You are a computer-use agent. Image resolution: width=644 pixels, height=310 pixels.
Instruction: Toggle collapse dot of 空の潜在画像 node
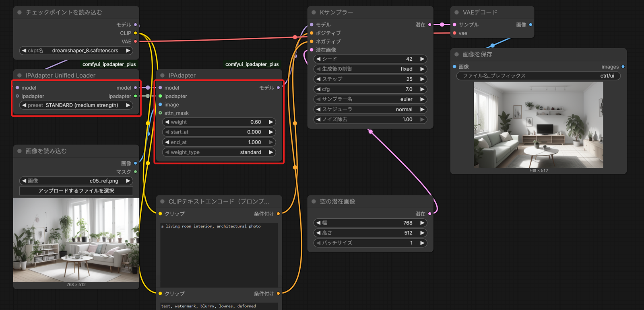[314, 201]
